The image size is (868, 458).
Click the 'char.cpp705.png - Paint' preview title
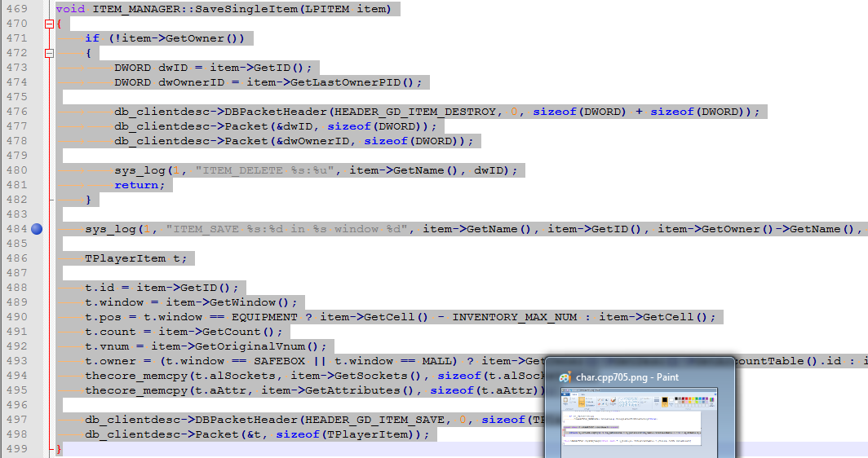tap(627, 377)
